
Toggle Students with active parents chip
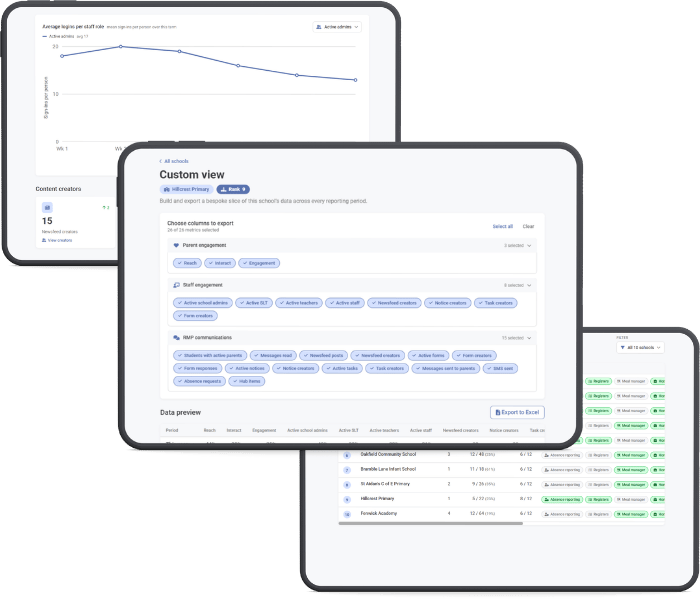click(210, 356)
